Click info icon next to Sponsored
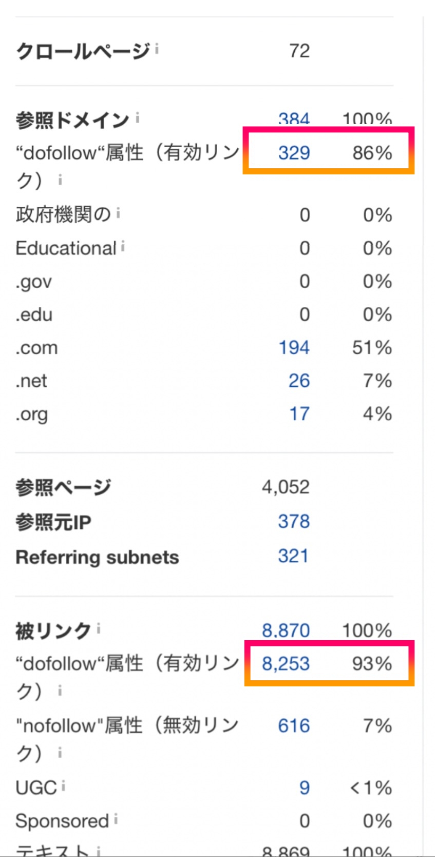 [116, 819]
